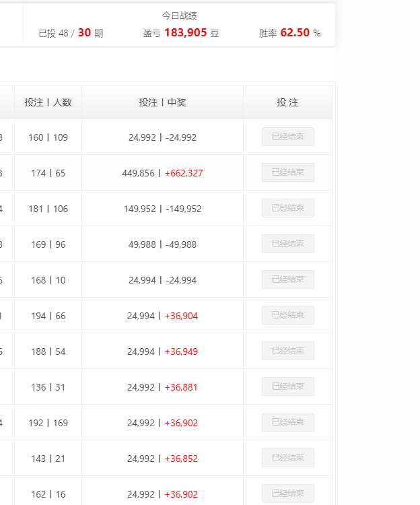Image resolution: width=420 pixels, height=505 pixels.
Task: Select 已经结束 button in the 136 | 31 row
Action: click(x=287, y=386)
